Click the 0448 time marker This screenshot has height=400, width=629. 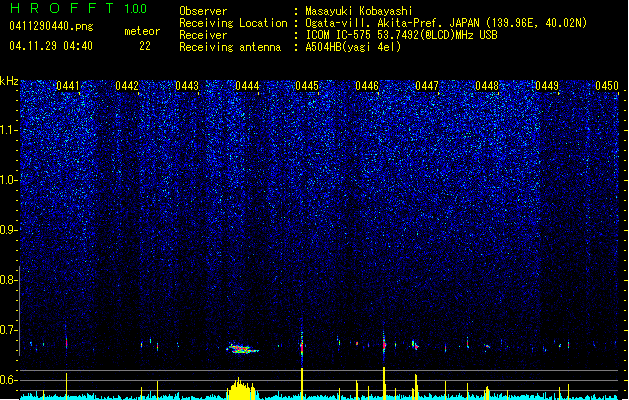(487, 86)
